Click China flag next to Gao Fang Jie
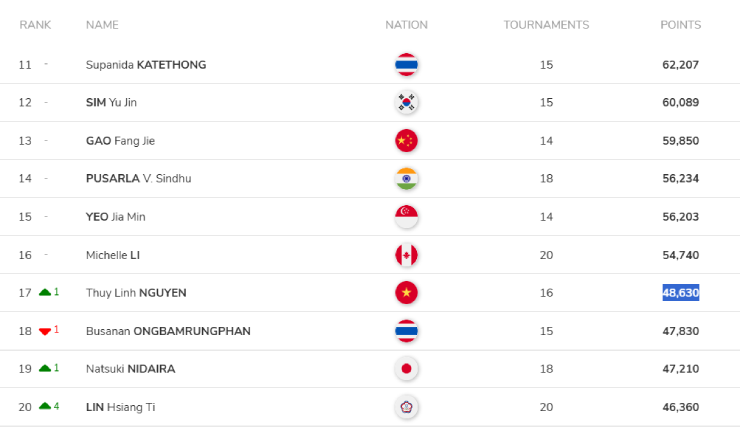Viewport: 740px width, 428px height. coord(406,141)
